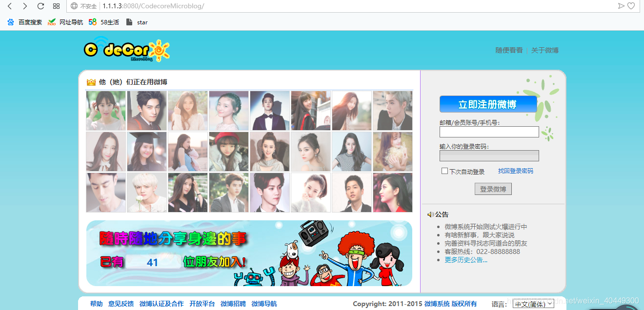Screen dimensions: 644x310
Task: Click the speaker icon next to 公告
Action: (x=430, y=214)
